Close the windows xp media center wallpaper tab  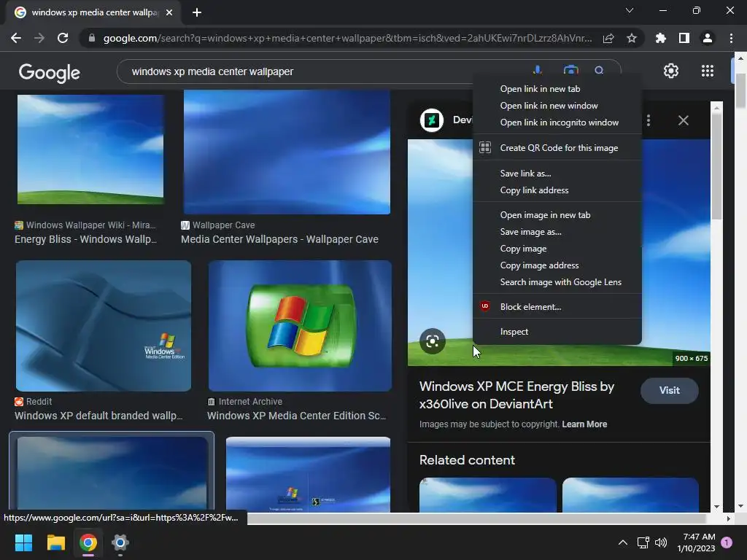(169, 12)
